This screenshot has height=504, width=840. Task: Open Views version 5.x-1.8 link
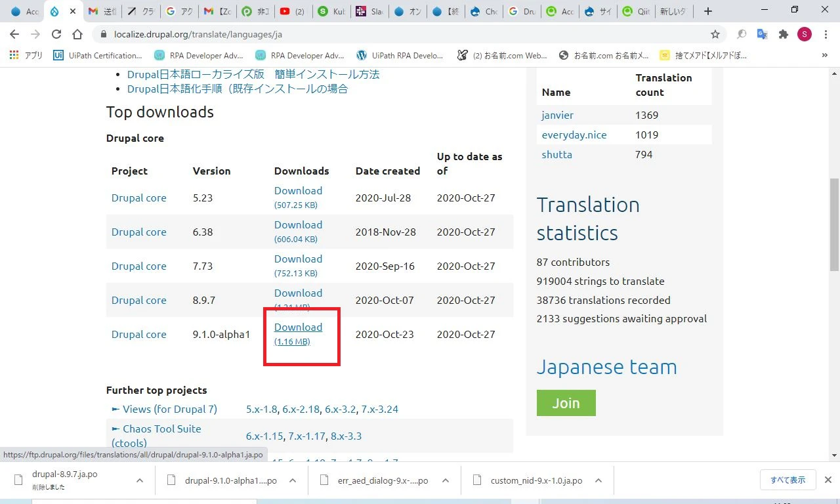262,409
